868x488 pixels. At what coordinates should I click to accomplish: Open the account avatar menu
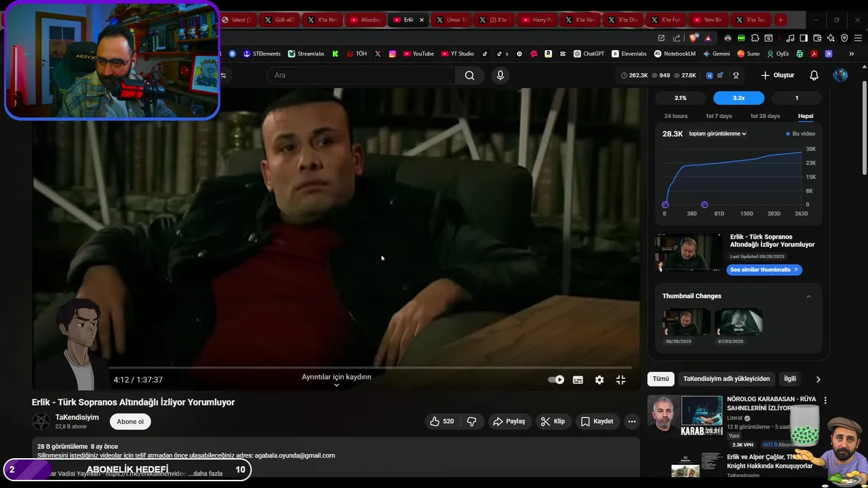tap(840, 75)
